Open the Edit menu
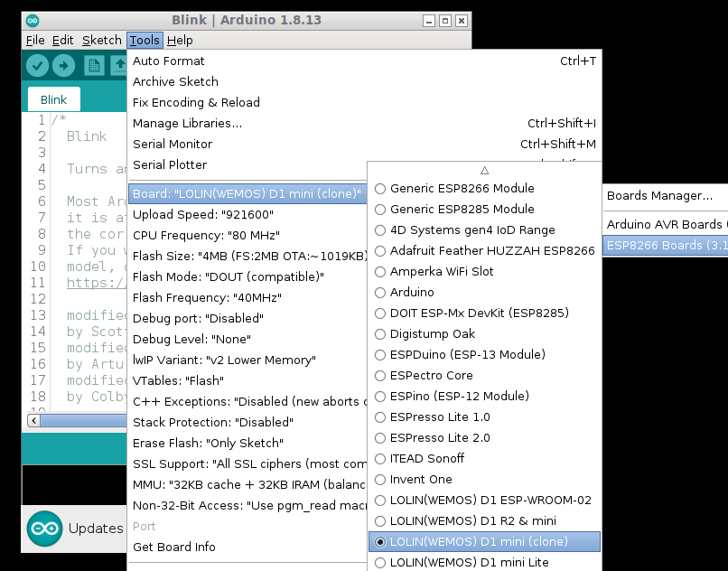The width and height of the screenshot is (728, 571). (x=62, y=41)
